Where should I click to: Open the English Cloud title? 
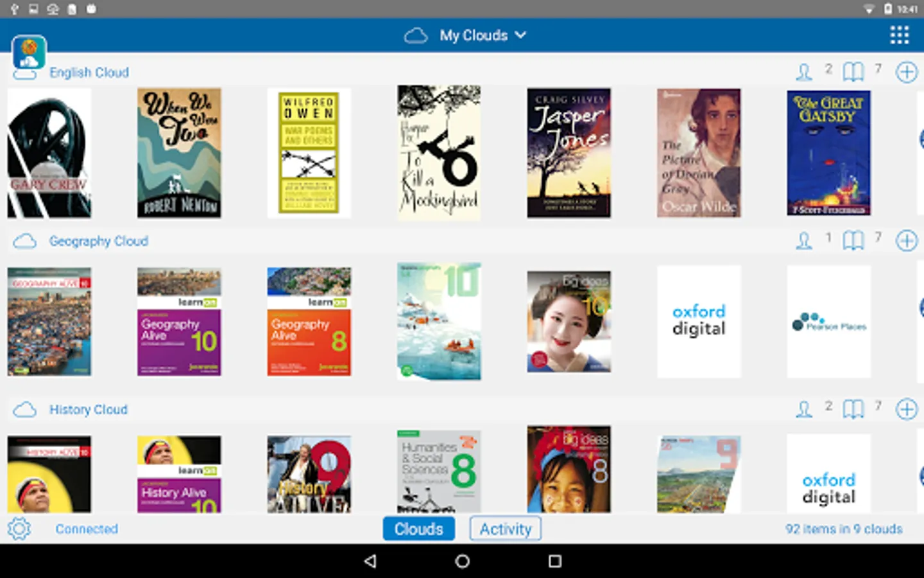[x=89, y=73]
